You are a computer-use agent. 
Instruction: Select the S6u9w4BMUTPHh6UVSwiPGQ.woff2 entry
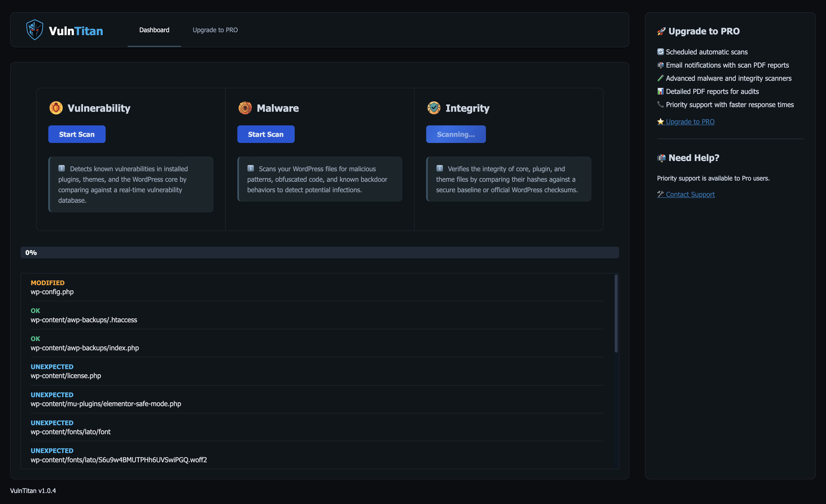[317, 455]
